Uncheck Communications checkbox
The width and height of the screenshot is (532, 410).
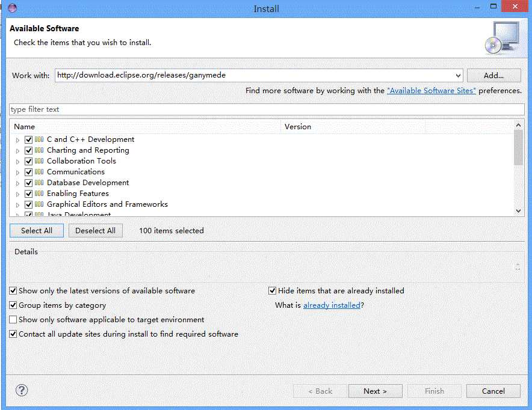click(28, 172)
